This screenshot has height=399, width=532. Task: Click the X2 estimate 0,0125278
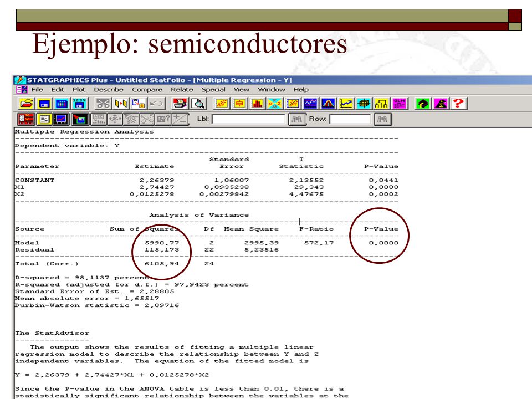[x=152, y=194]
